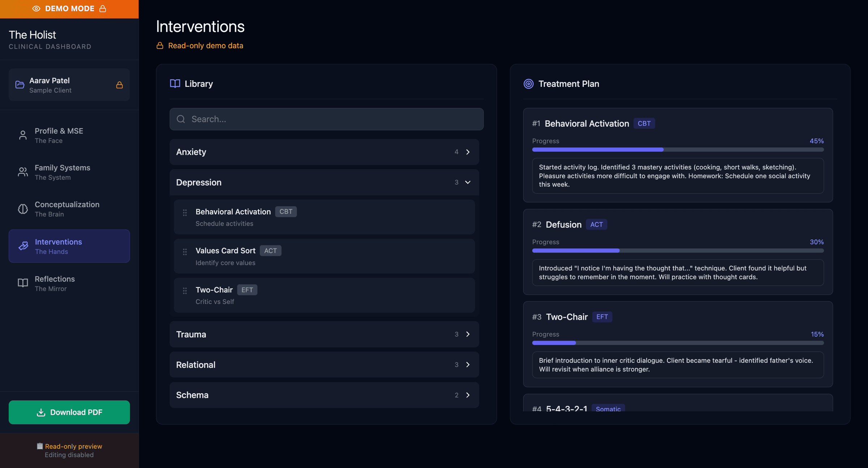Expand the Schema category
The width and height of the screenshot is (868, 468).
468,395
